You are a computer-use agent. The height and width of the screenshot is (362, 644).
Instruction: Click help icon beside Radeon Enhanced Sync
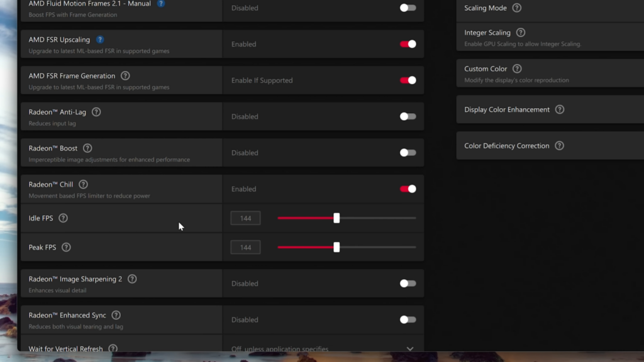pyautogui.click(x=116, y=315)
